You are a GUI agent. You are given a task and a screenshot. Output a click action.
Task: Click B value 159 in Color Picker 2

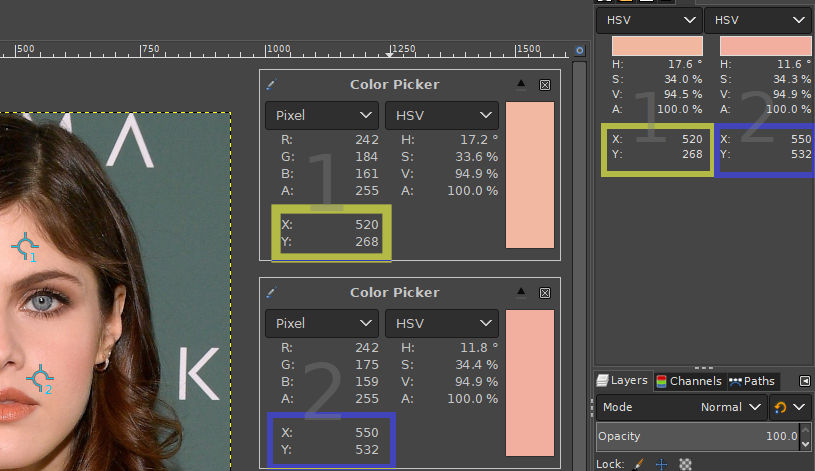point(366,382)
